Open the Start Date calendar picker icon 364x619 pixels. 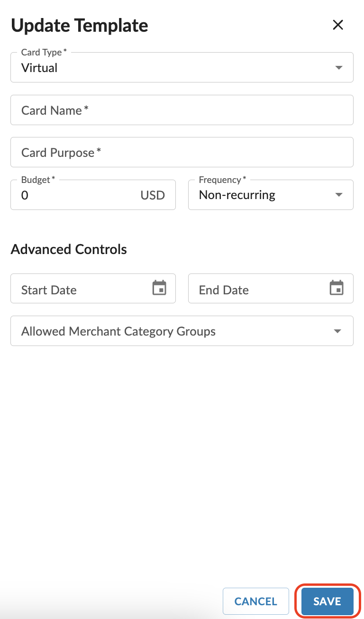click(159, 288)
